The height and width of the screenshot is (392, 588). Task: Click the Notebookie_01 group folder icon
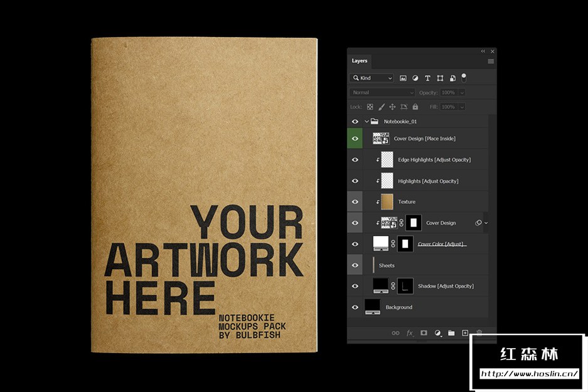[x=374, y=121]
